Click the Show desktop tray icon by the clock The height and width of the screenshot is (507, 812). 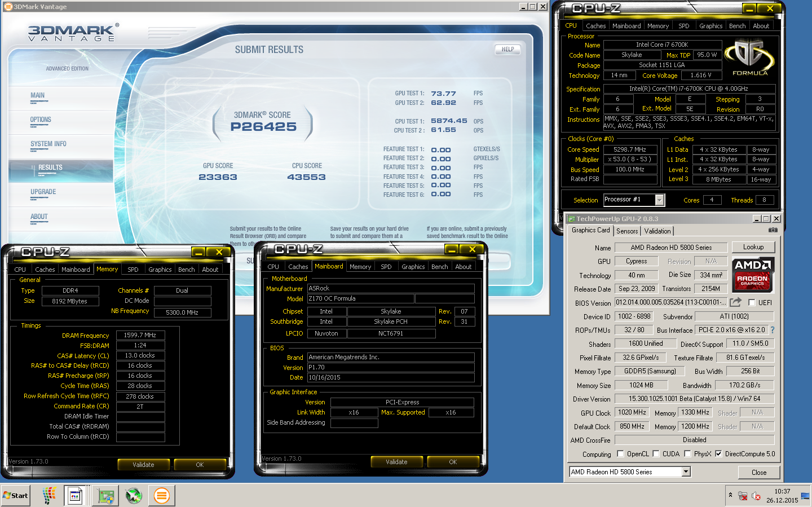805,496
